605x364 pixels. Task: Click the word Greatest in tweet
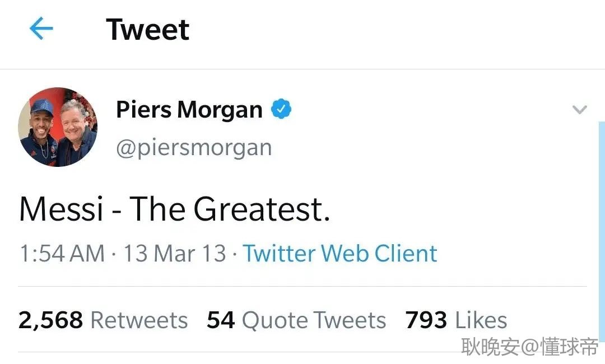(261, 209)
